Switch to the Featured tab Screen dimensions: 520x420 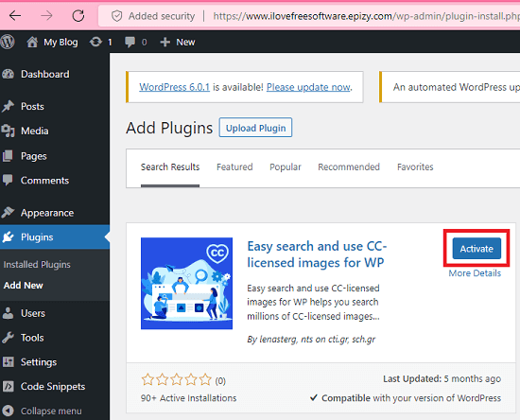point(234,166)
